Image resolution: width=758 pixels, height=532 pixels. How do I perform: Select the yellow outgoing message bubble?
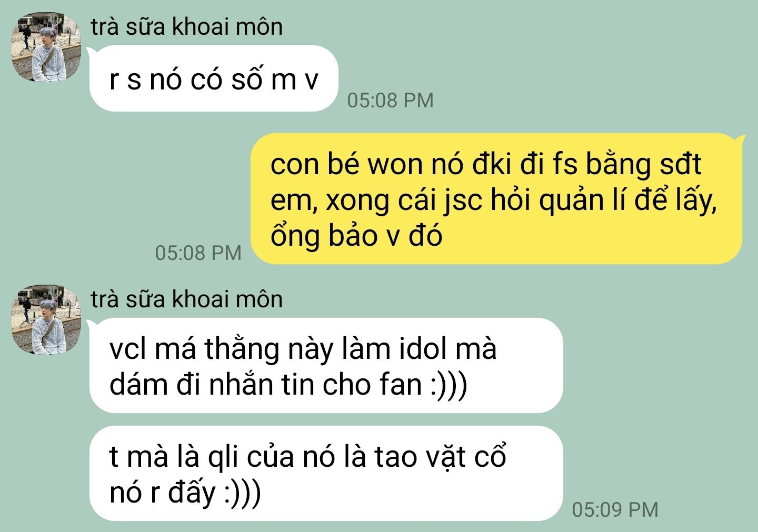(497, 199)
